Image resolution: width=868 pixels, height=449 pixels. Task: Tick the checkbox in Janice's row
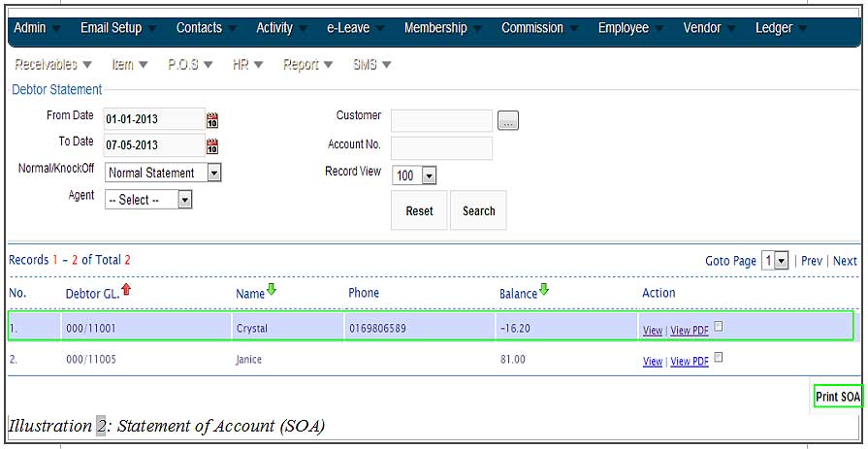click(x=719, y=358)
